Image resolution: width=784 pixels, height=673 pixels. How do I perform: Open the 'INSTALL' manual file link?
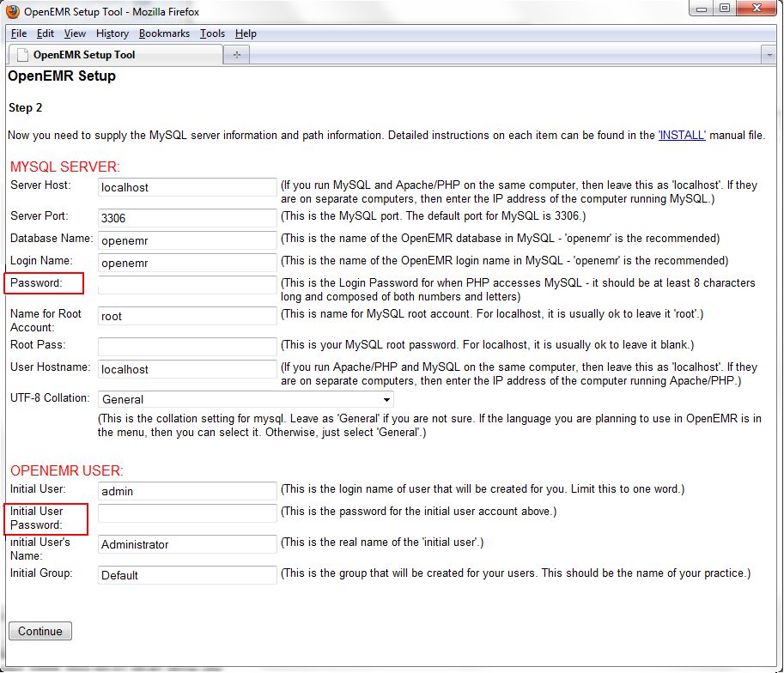(682, 135)
